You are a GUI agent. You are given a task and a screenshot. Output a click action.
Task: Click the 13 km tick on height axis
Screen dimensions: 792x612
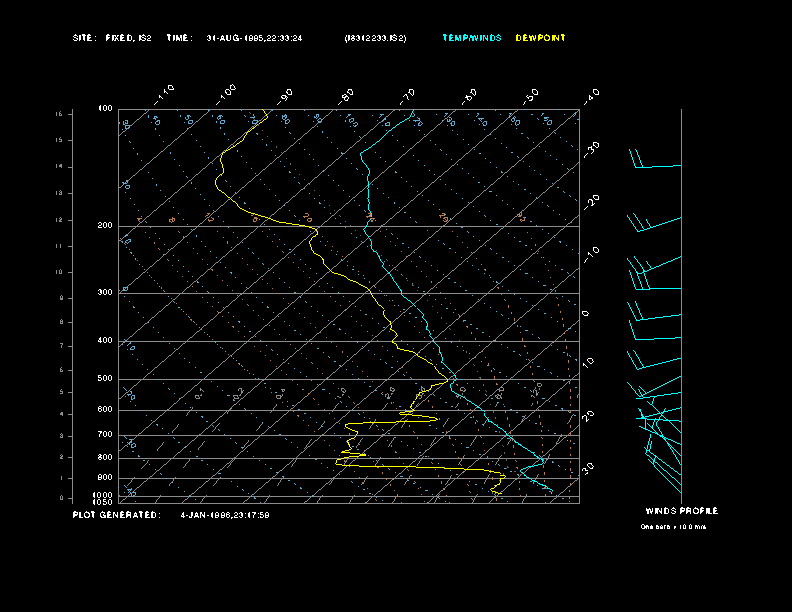click(x=59, y=193)
